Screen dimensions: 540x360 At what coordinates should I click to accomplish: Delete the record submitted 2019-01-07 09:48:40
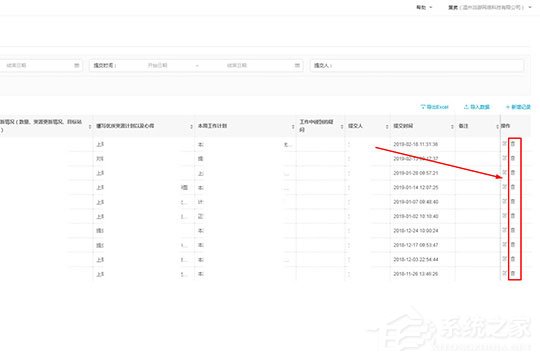coord(513,201)
